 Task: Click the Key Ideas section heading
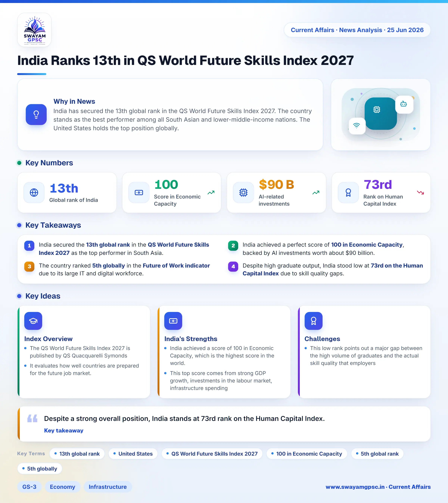[43, 296]
